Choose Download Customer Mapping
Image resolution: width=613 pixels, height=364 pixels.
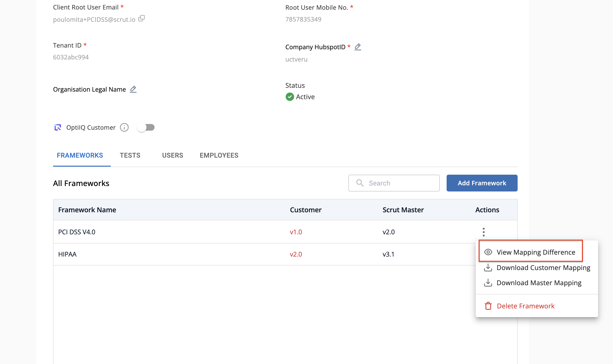pos(537,268)
